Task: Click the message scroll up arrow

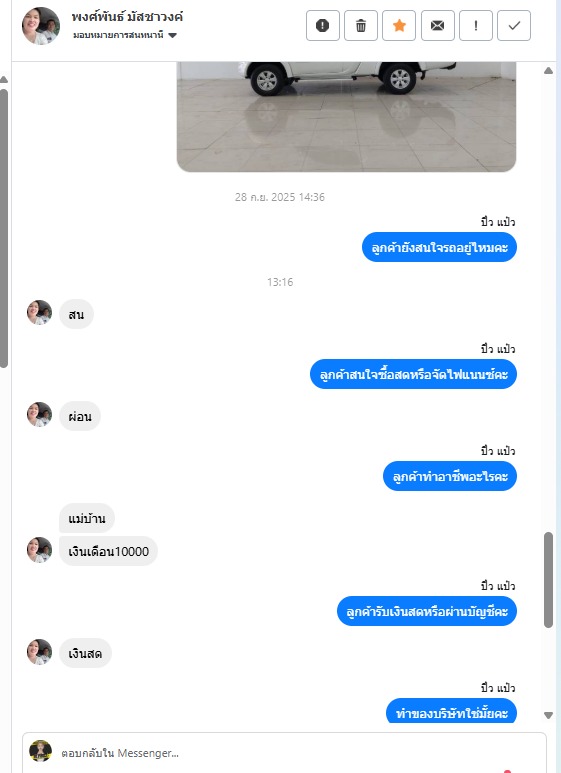Action: [548, 70]
